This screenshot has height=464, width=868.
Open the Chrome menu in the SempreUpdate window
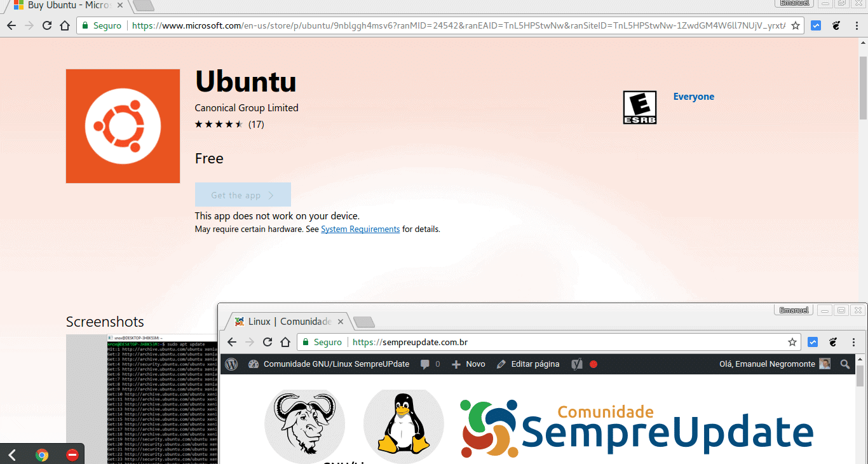click(854, 342)
